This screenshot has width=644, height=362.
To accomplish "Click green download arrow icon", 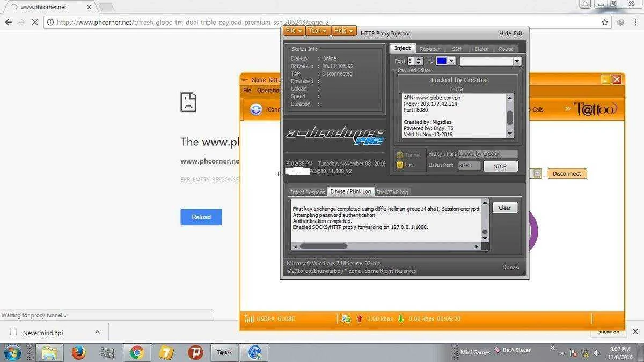I will (x=401, y=319).
